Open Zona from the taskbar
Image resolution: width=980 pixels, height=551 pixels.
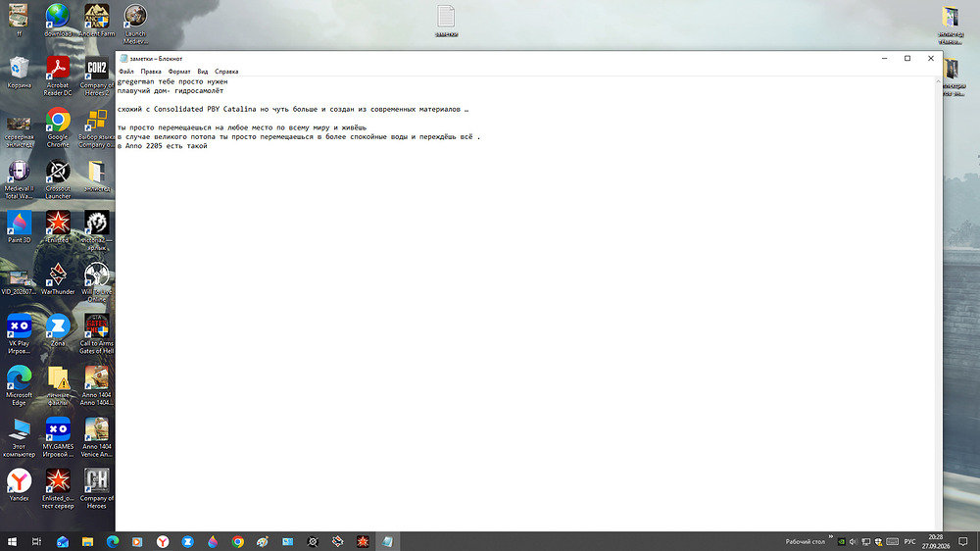tap(187, 541)
